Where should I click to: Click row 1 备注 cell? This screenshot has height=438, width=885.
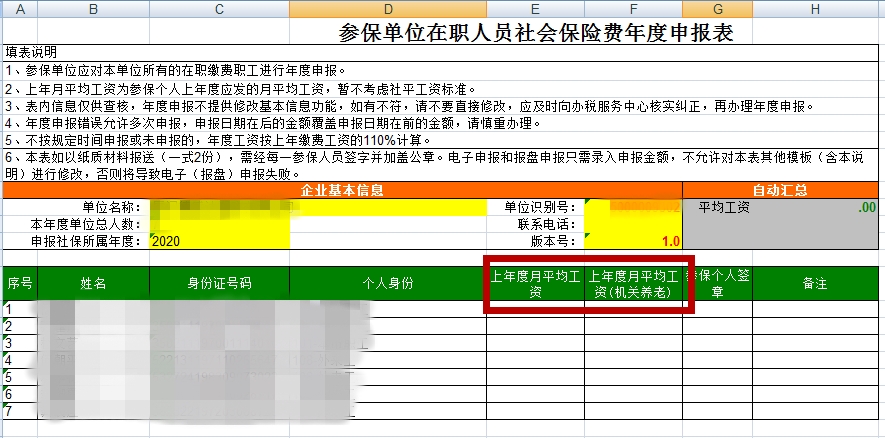(816, 309)
